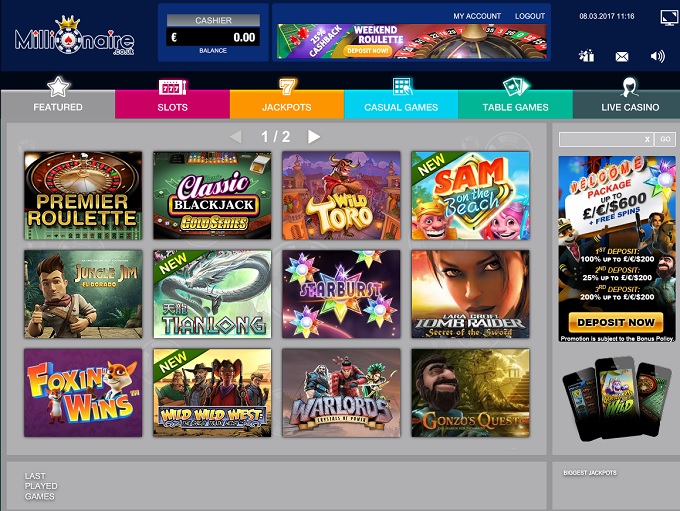Open Gonzo's Quest game thumbnail
This screenshot has height=511, width=680.
[x=471, y=393]
